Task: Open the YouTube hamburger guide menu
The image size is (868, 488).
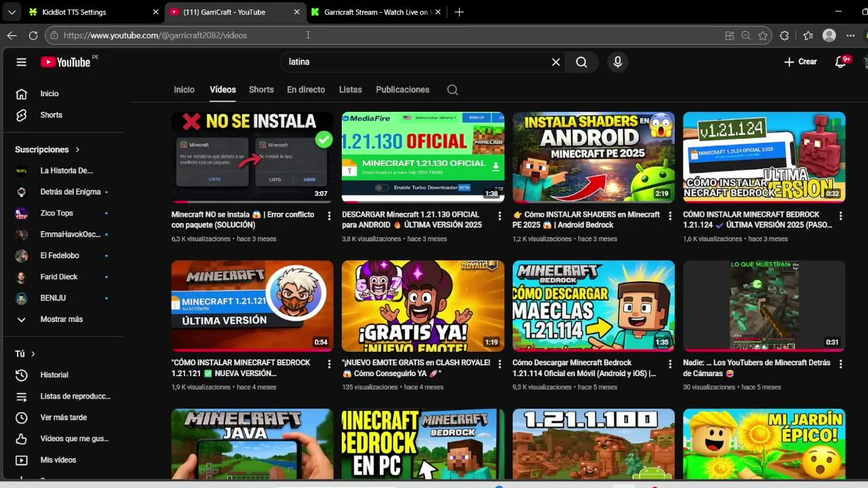Action: point(21,62)
